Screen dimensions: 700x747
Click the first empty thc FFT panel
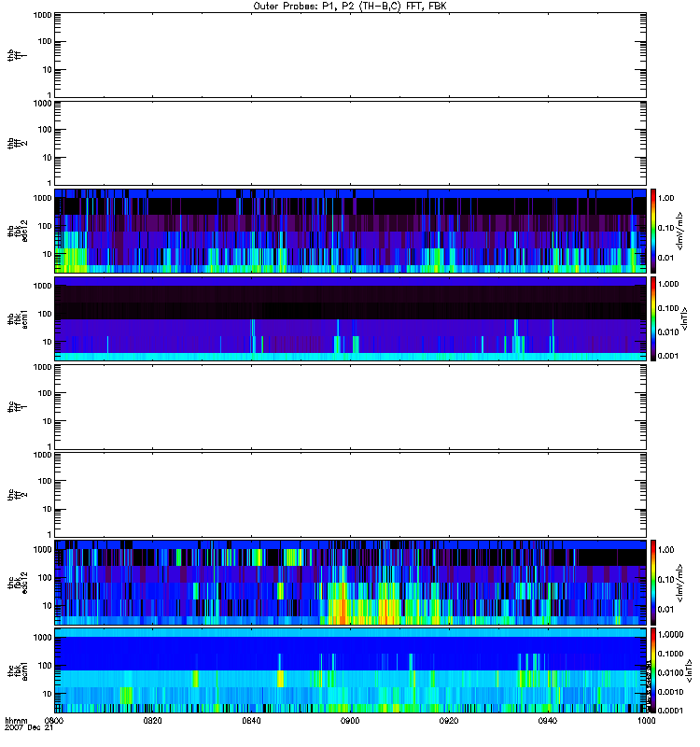350,406
